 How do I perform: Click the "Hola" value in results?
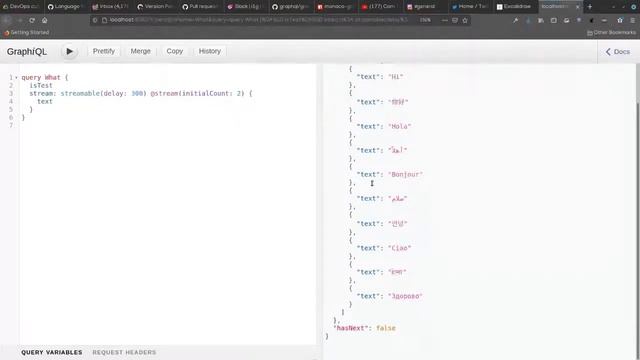click(x=400, y=126)
